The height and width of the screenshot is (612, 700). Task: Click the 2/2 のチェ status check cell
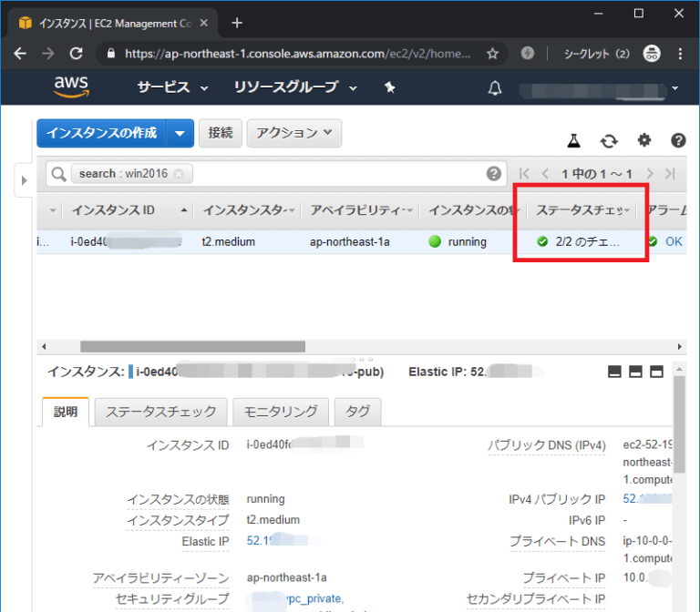click(x=578, y=241)
